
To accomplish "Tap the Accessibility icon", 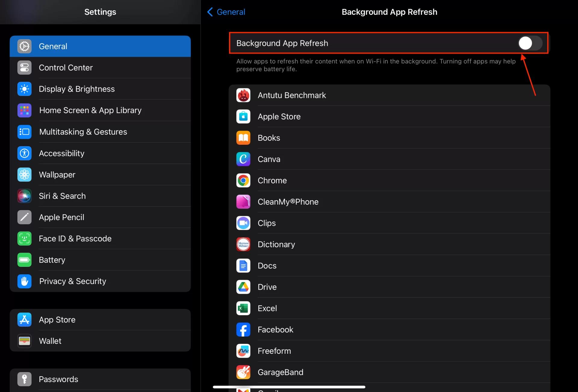I will (x=24, y=153).
